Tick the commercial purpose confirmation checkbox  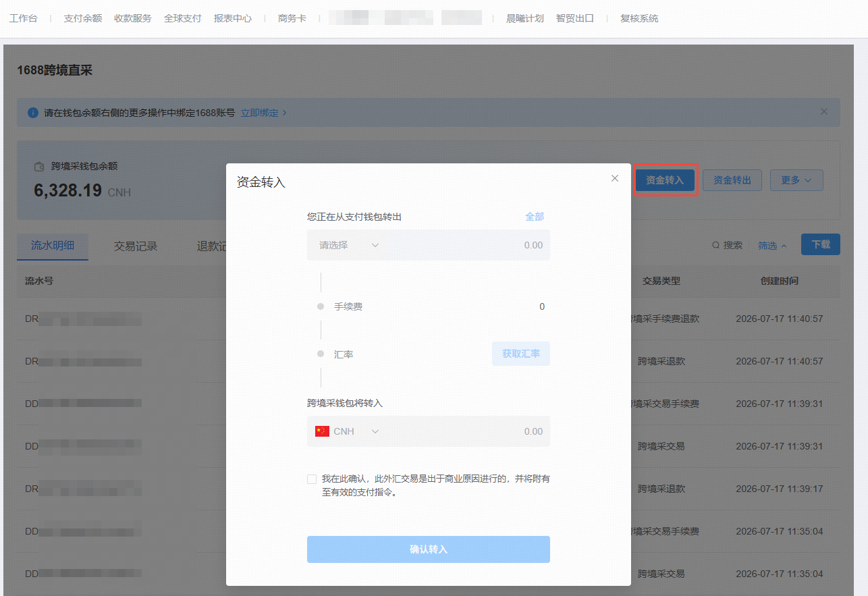(311, 479)
